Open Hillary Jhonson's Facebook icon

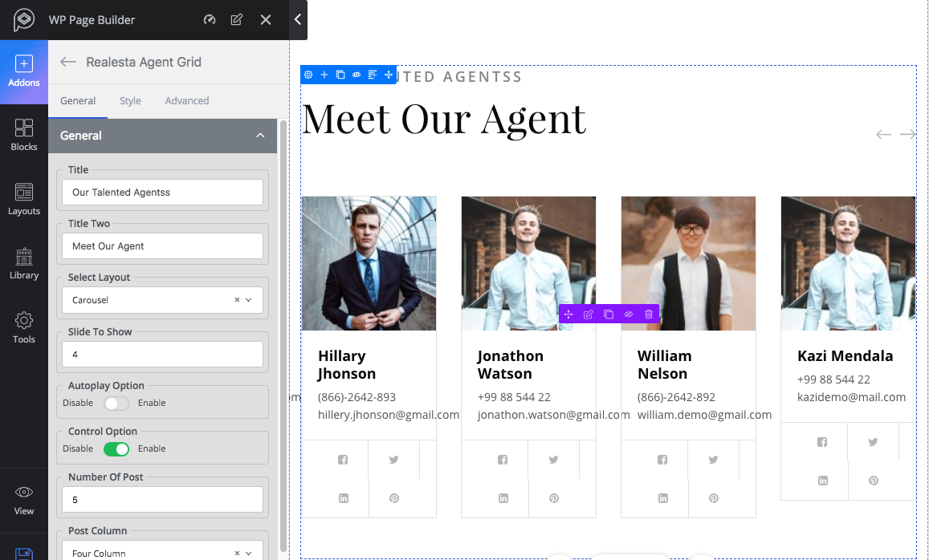pyautogui.click(x=343, y=460)
